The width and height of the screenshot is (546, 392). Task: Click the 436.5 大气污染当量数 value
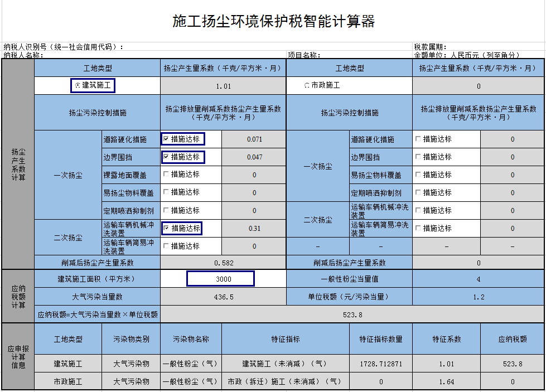tap(223, 297)
